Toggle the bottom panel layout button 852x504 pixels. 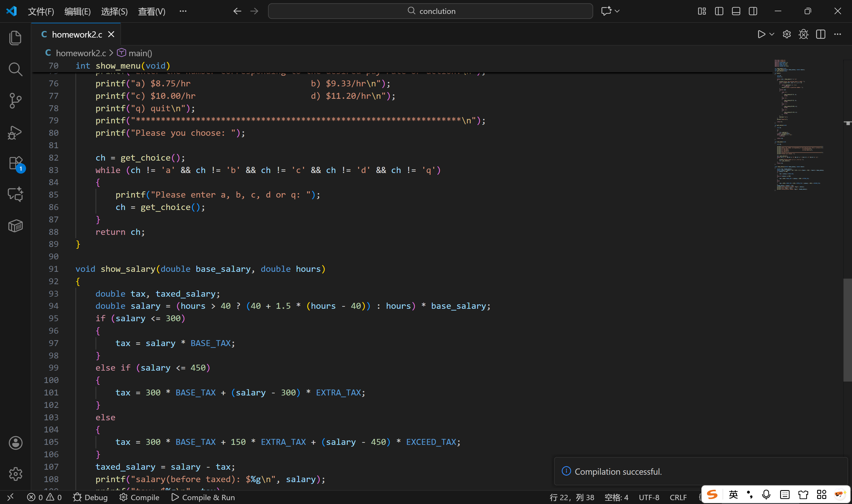pyautogui.click(x=736, y=11)
